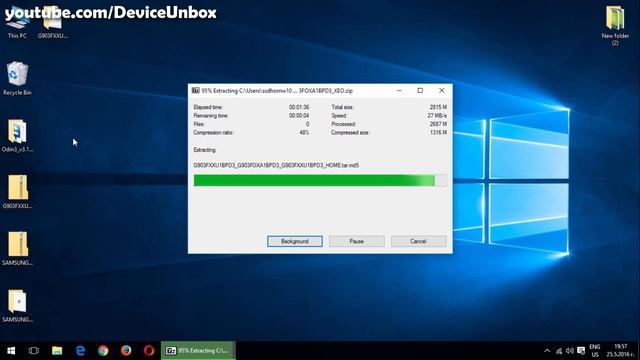640x360 pixels.
Task: Minimize the 7-Zip extracting dialog
Action: pos(399,91)
